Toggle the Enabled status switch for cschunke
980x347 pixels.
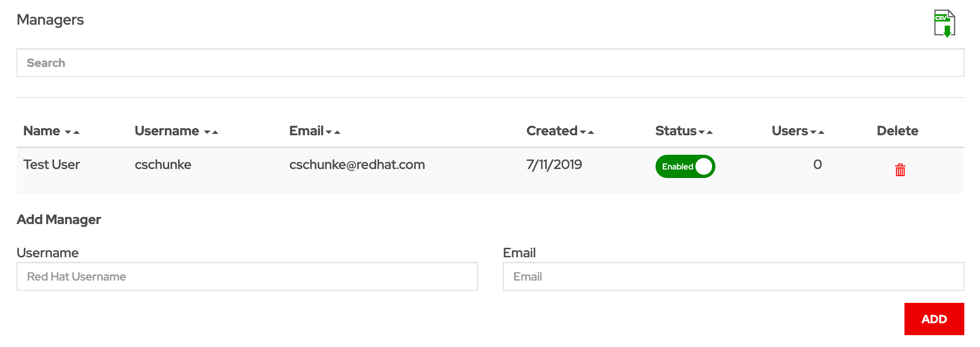tap(685, 167)
